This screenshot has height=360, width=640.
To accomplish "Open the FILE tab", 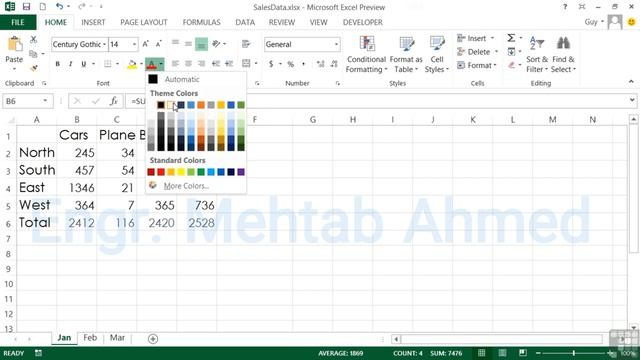I will (18, 22).
